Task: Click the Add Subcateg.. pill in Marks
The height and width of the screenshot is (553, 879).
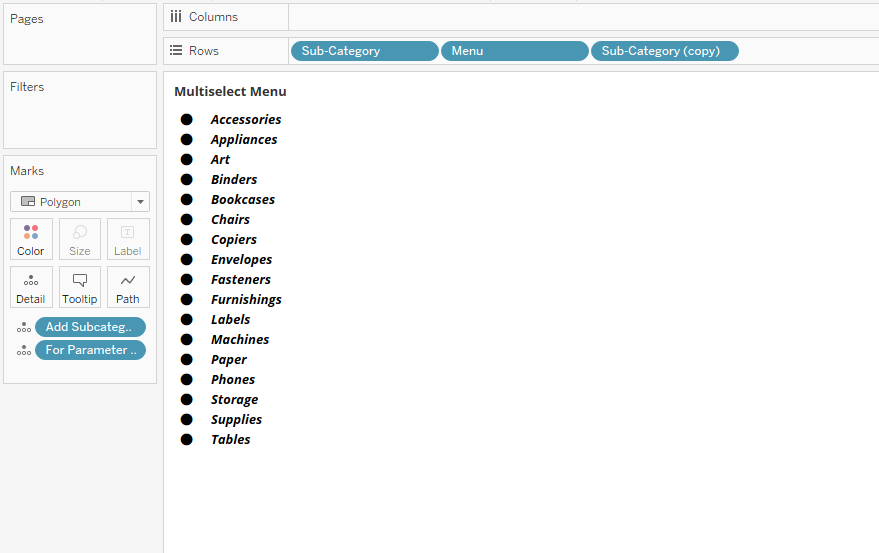Action: [90, 327]
